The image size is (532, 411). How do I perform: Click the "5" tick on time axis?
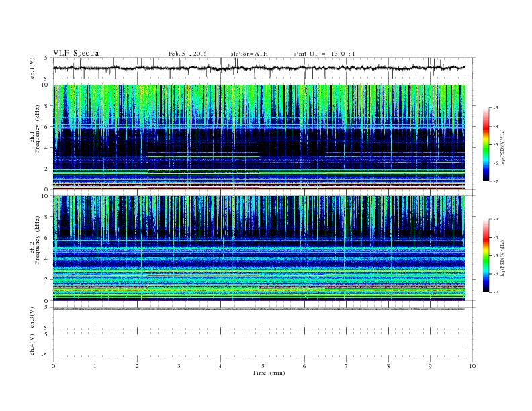[x=263, y=366]
